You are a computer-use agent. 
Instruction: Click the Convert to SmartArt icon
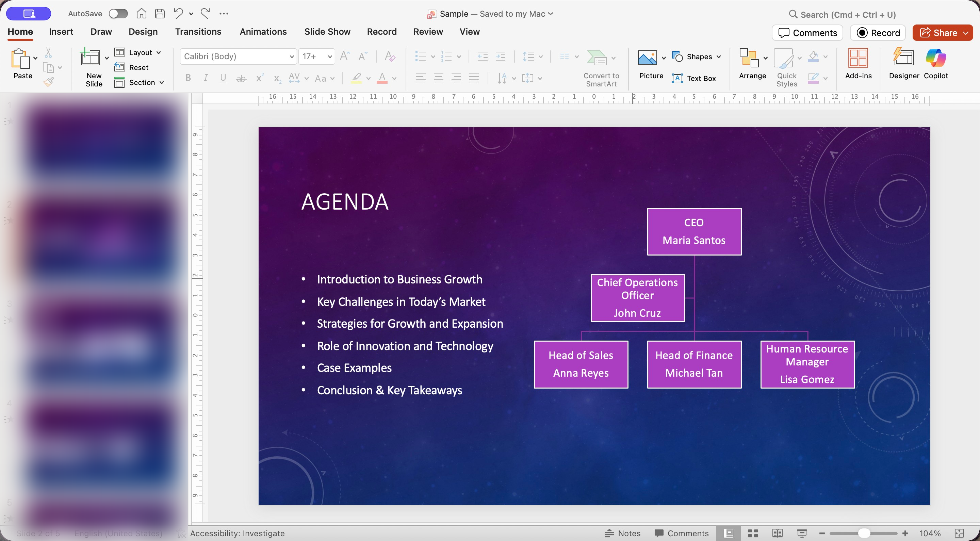coord(597,58)
